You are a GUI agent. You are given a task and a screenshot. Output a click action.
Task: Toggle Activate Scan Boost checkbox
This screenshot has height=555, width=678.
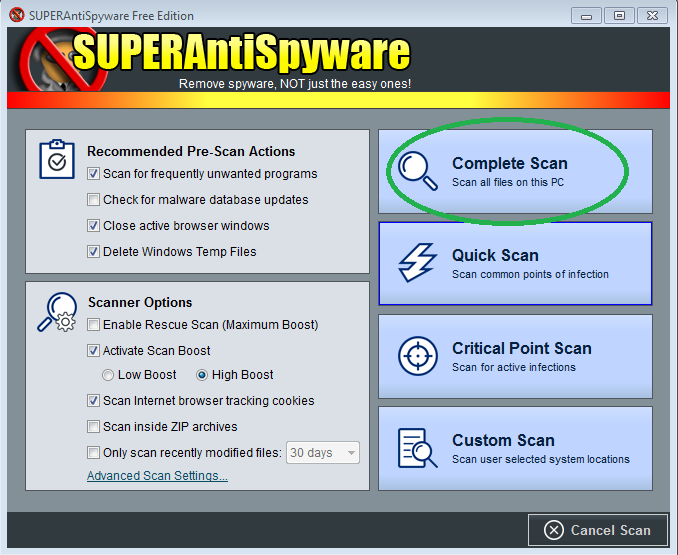pyautogui.click(x=93, y=351)
